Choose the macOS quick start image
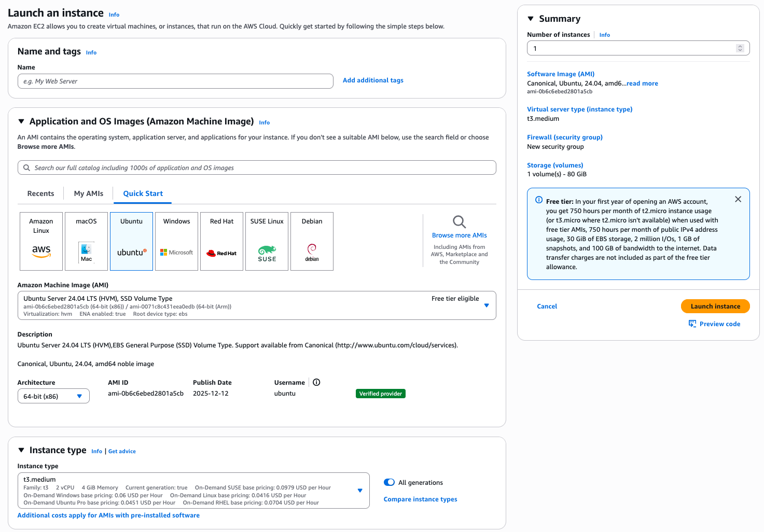764x532 pixels. click(x=86, y=241)
